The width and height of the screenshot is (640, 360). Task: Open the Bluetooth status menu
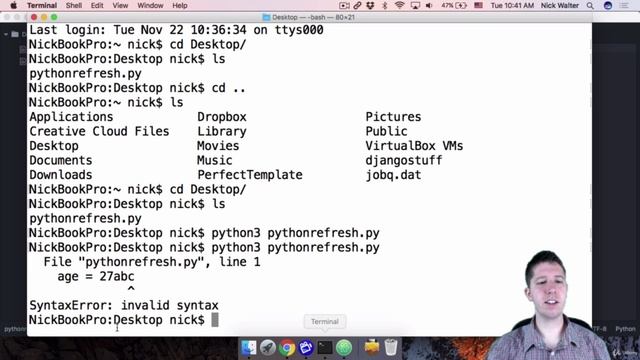[x=384, y=5]
